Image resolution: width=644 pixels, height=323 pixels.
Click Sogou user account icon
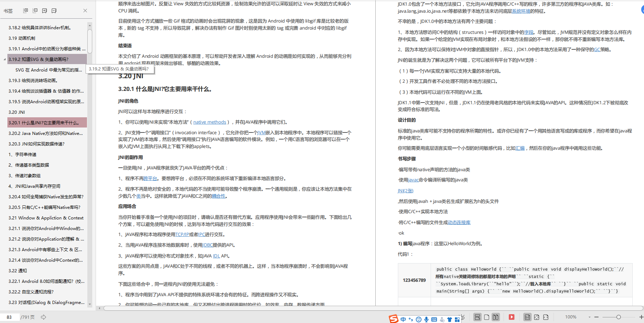442,319
